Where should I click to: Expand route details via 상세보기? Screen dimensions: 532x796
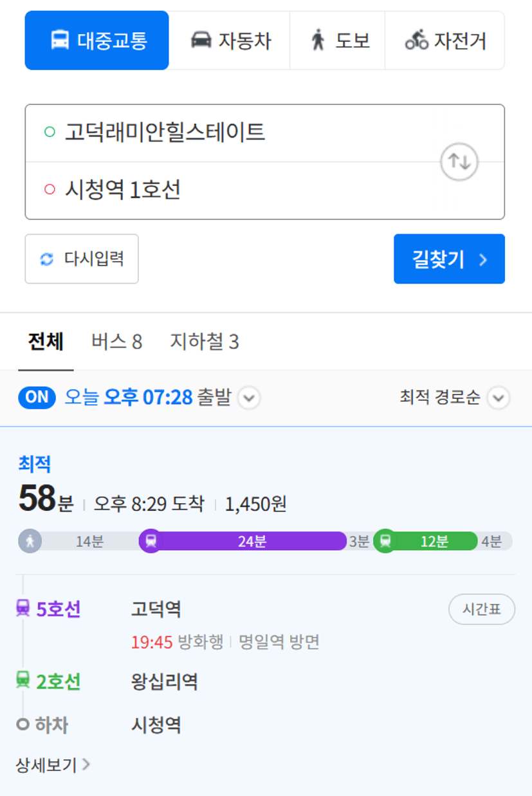click(x=53, y=764)
